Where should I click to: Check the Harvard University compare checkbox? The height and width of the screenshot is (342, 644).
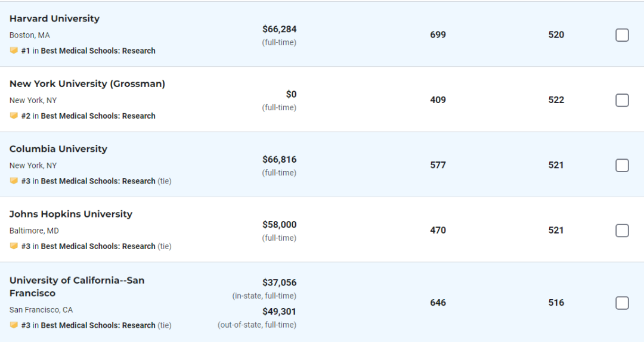point(622,35)
